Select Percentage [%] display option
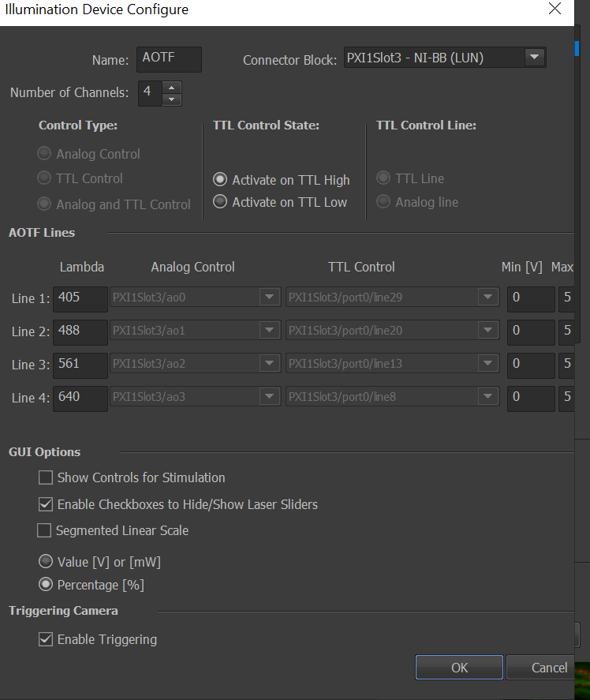The height and width of the screenshot is (700, 590). [47, 585]
